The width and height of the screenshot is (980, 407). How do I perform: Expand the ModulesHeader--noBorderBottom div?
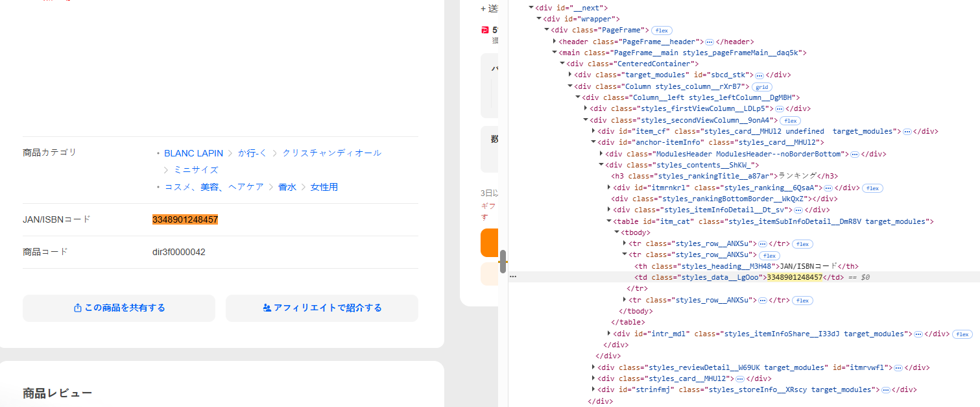(x=601, y=154)
